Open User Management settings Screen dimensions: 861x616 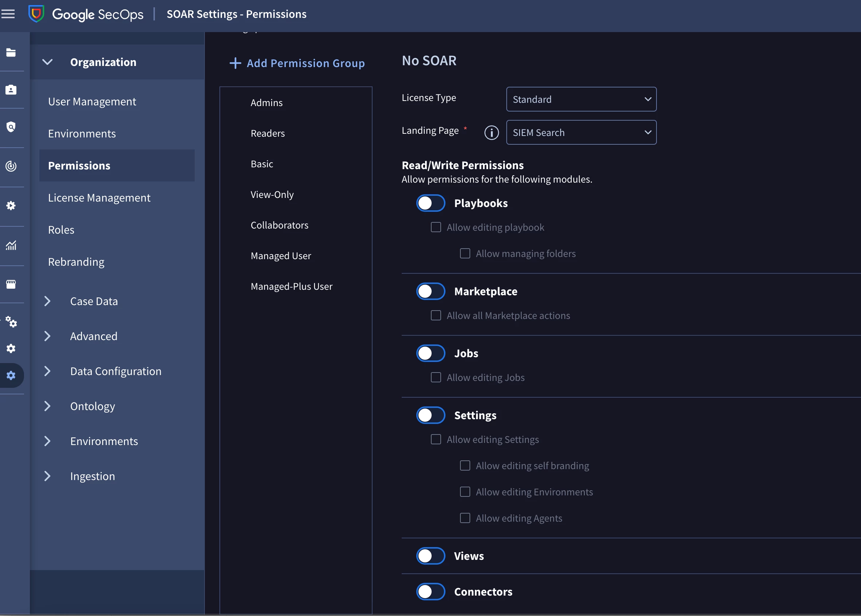click(x=117, y=102)
